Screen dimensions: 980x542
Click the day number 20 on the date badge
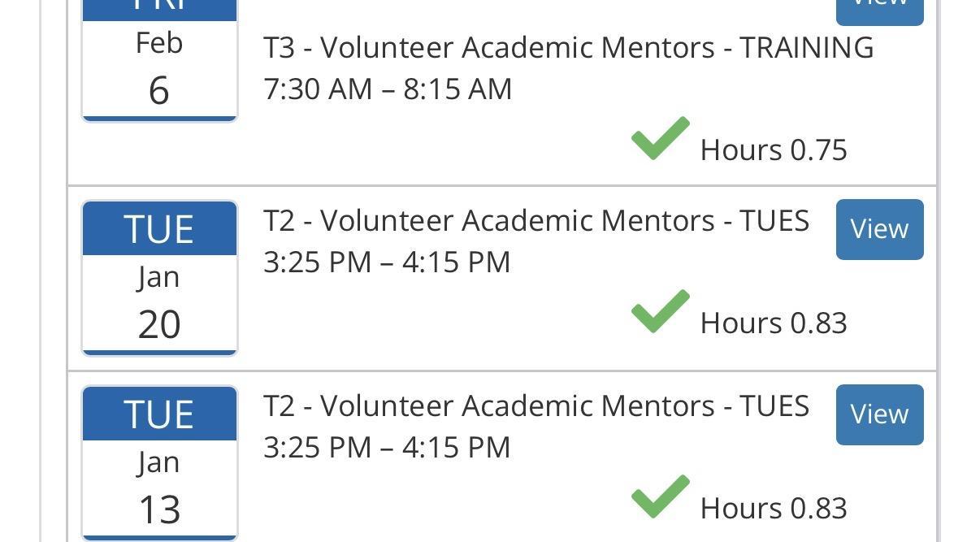click(x=159, y=323)
